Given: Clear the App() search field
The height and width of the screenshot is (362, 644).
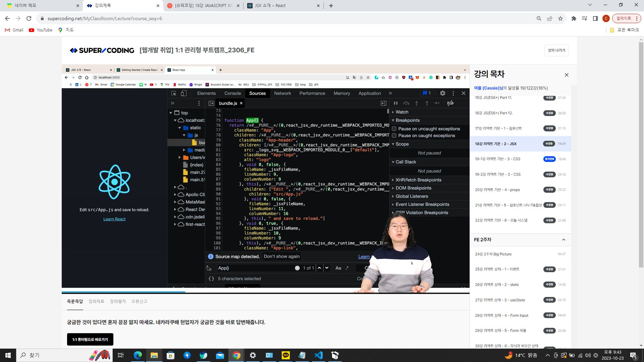Looking at the screenshot, I should (297, 268).
